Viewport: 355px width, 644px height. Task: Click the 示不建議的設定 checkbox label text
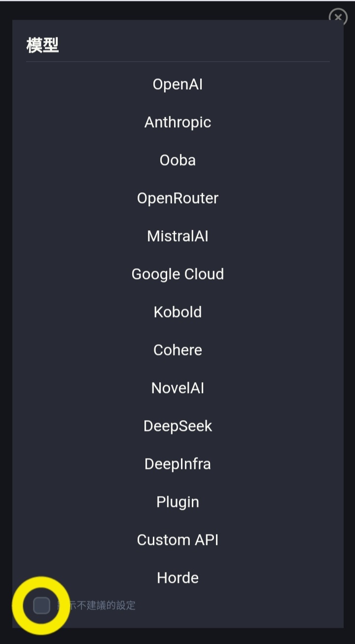point(97,605)
